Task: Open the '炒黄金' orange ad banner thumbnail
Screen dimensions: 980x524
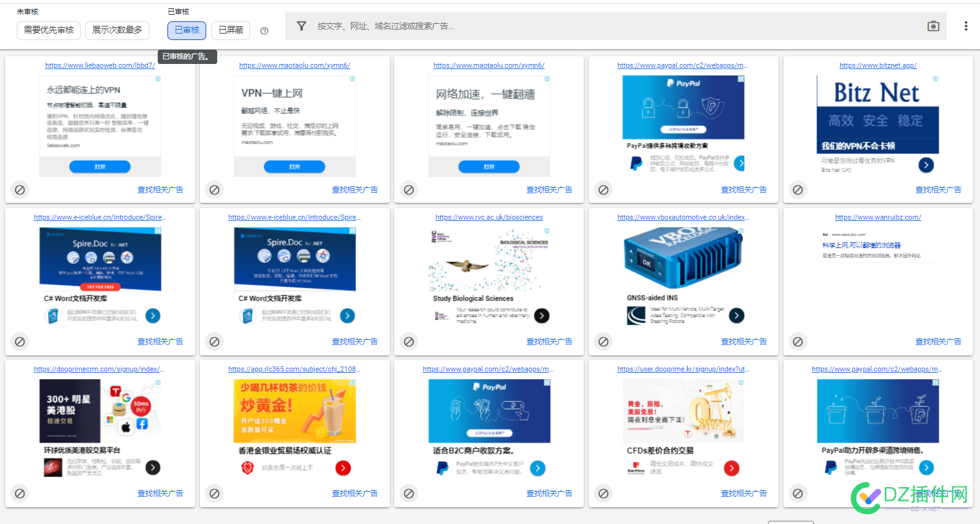Action: pos(295,411)
